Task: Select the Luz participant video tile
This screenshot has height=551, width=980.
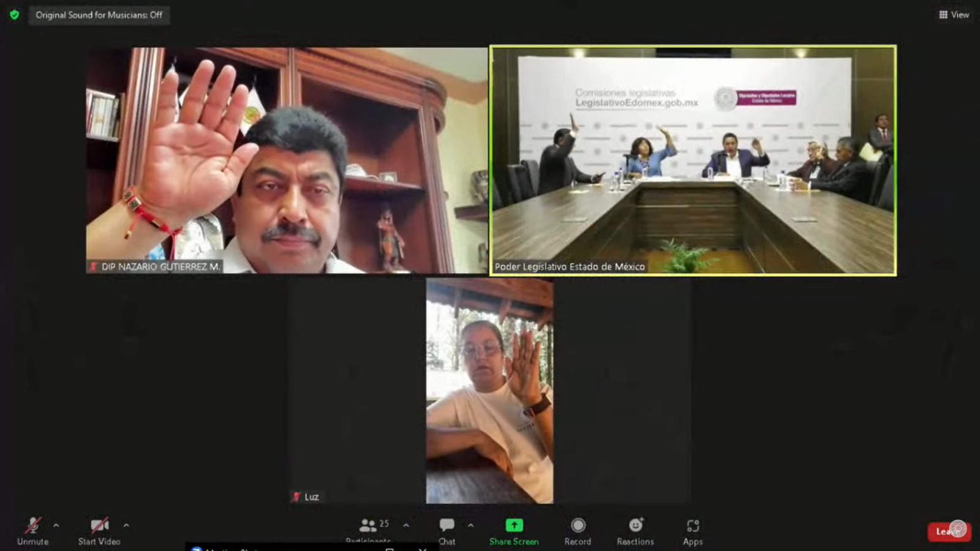Action: [x=489, y=391]
